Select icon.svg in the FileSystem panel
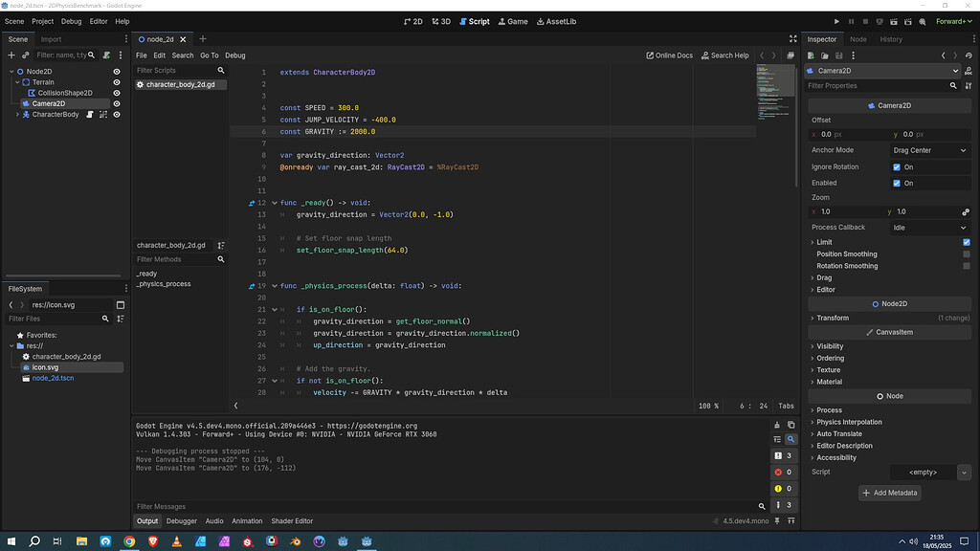Image resolution: width=980 pixels, height=551 pixels. point(48,366)
